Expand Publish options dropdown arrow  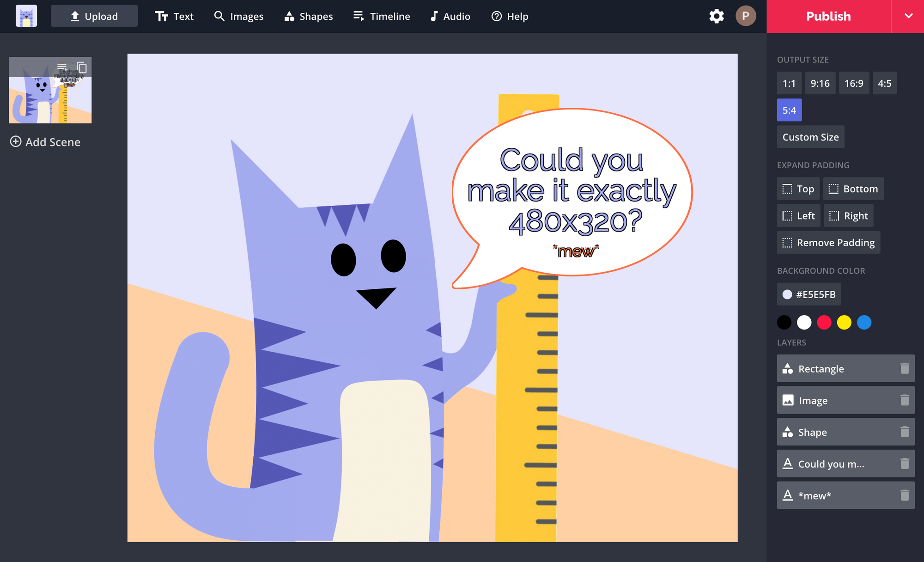coord(908,16)
